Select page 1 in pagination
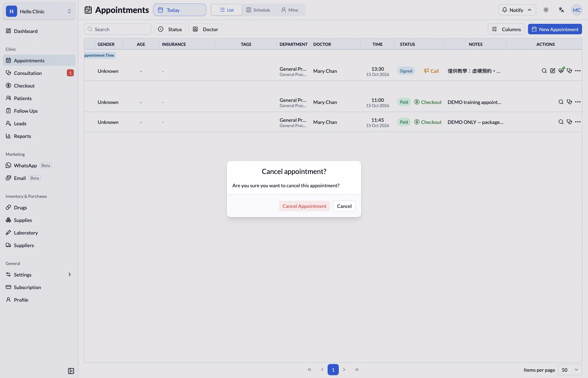Image resolution: width=588 pixels, height=378 pixels. point(333,370)
